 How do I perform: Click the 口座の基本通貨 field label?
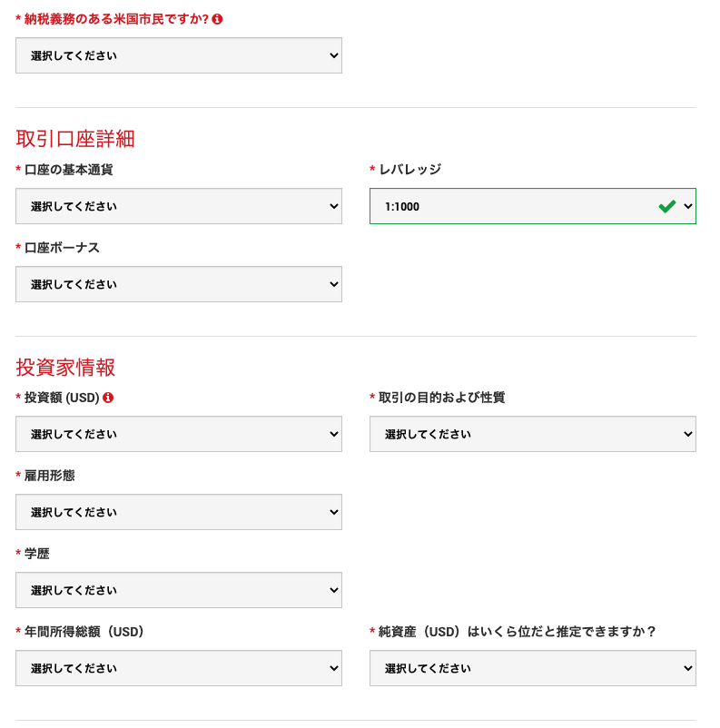point(68,170)
